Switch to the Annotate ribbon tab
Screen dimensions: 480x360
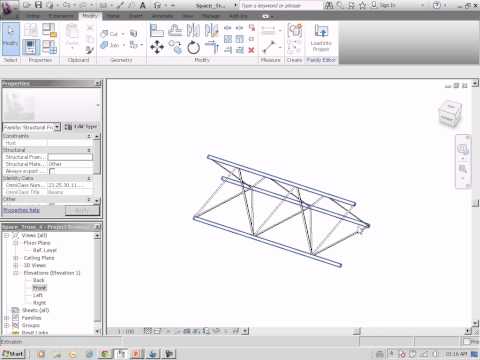point(162,16)
